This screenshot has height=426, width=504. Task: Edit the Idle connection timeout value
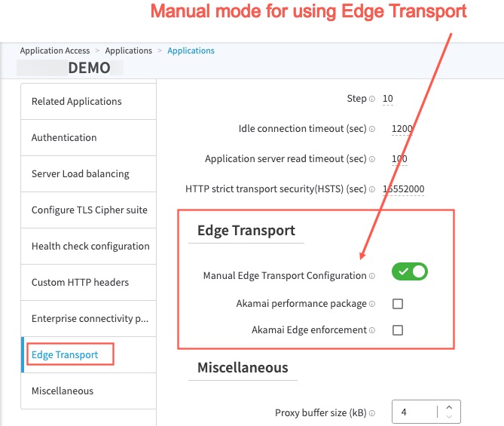pyautogui.click(x=402, y=129)
